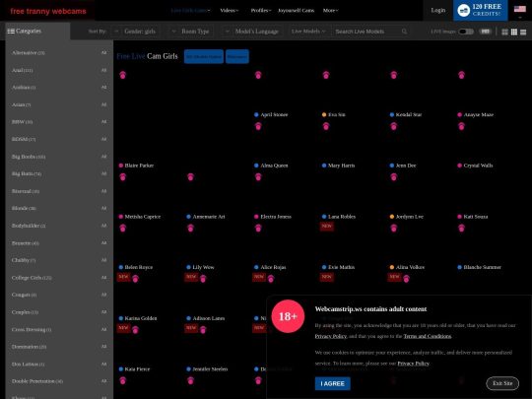532x399 pixels.
Task: Click the Categories hamburger icon
Action: (x=11, y=32)
